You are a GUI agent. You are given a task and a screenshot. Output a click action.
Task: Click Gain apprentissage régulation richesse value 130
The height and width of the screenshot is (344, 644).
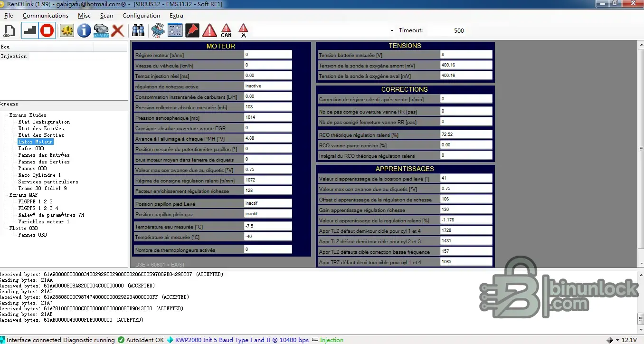pos(466,210)
